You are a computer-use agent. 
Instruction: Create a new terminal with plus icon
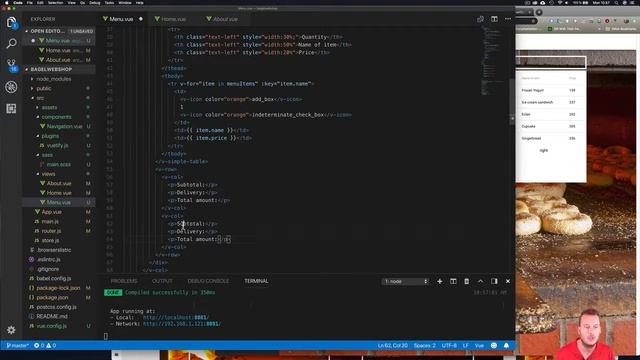440,281
